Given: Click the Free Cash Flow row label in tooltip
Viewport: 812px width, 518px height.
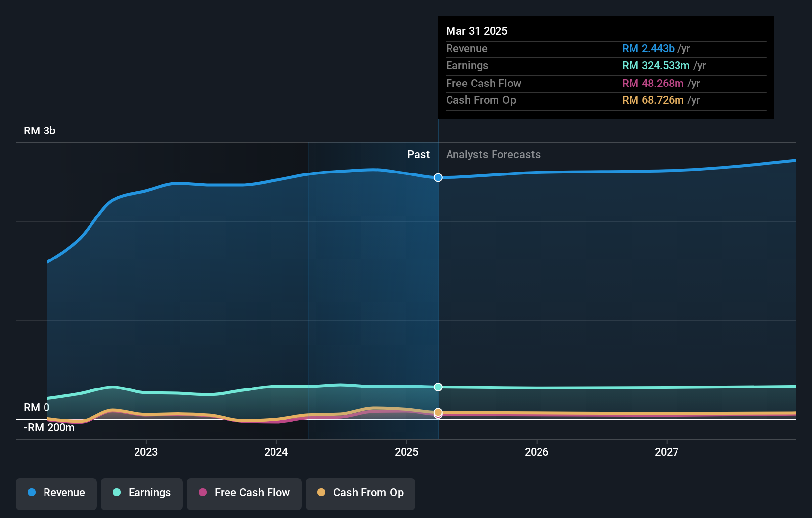Looking at the screenshot, I should (484, 83).
